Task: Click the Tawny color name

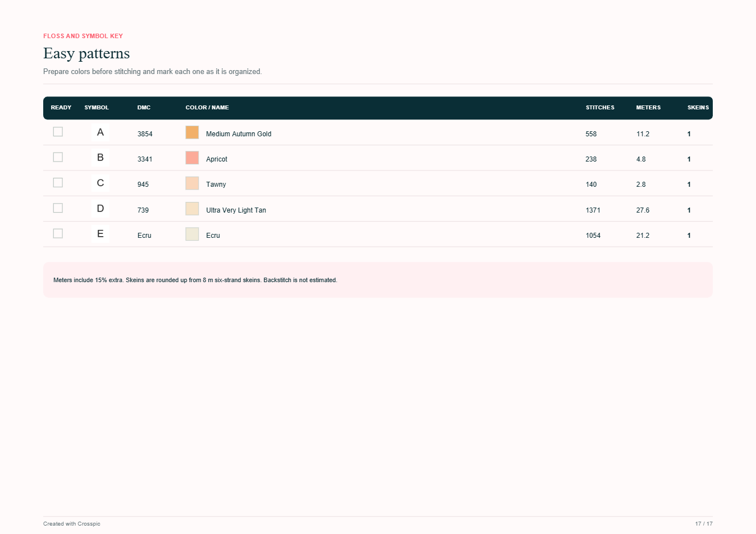Action: pyautogui.click(x=216, y=185)
